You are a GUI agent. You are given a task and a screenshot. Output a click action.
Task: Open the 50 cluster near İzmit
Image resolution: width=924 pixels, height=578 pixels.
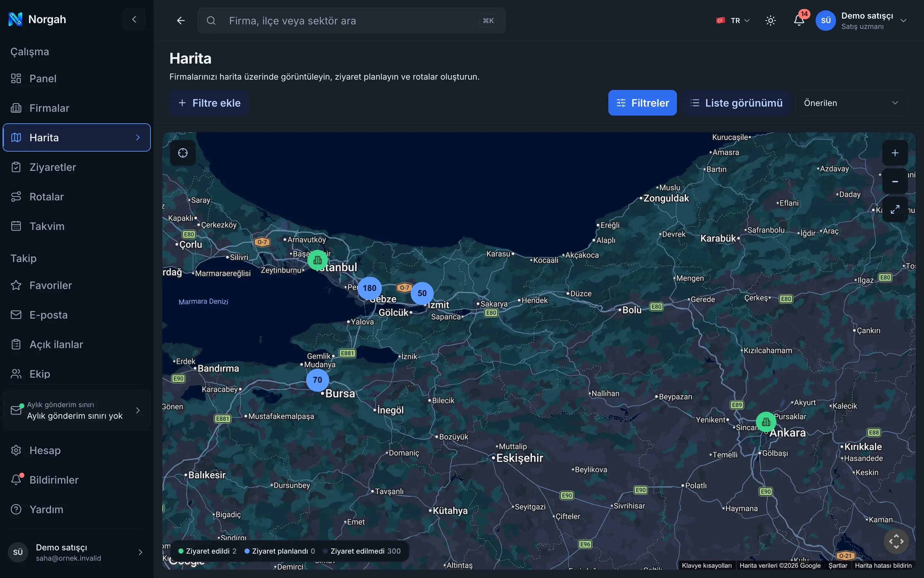(422, 293)
